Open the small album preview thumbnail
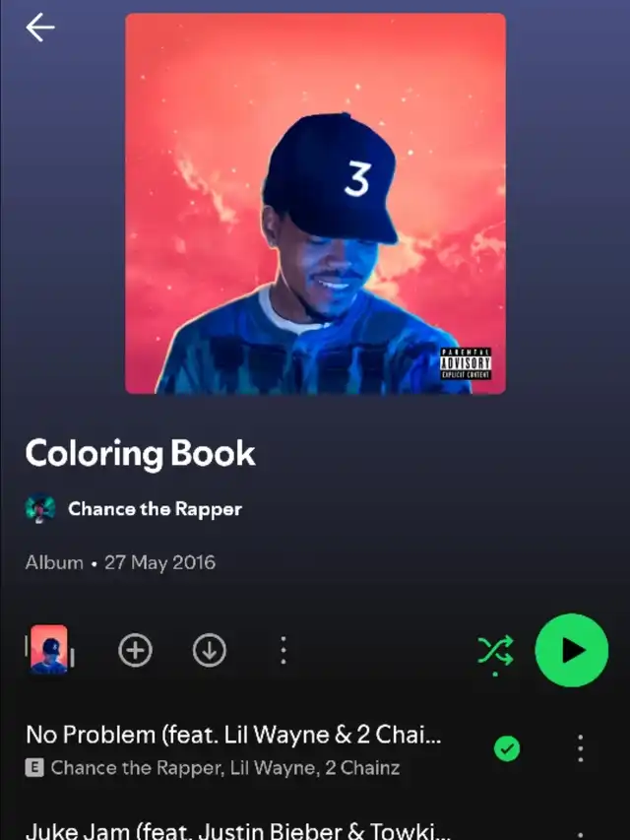Viewport: 630px width, 840px height. point(49,649)
